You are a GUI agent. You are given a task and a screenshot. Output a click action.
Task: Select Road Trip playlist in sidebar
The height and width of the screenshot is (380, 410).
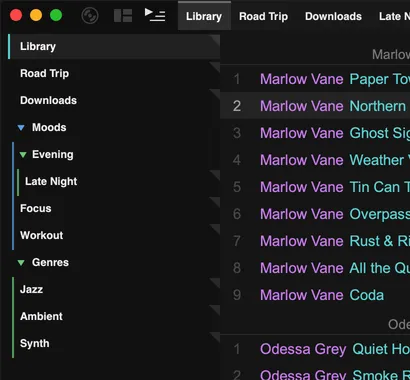pyautogui.click(x=114, y=74)
